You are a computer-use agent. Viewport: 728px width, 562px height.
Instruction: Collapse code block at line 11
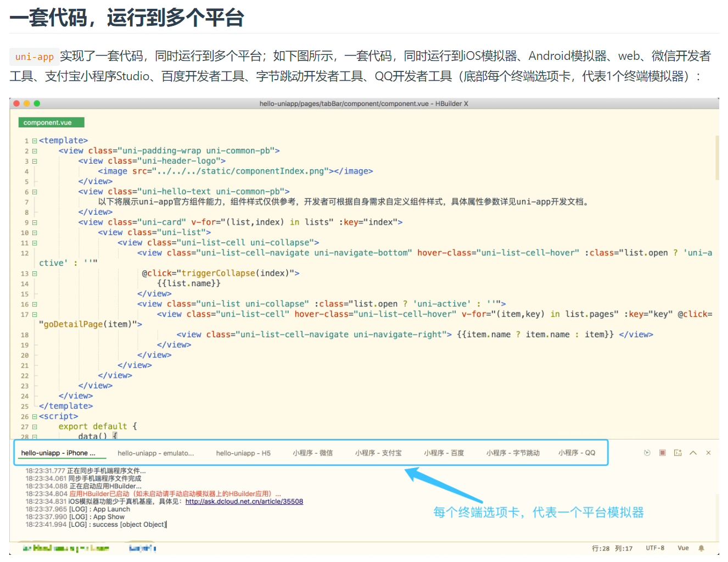tap(35, 243)
